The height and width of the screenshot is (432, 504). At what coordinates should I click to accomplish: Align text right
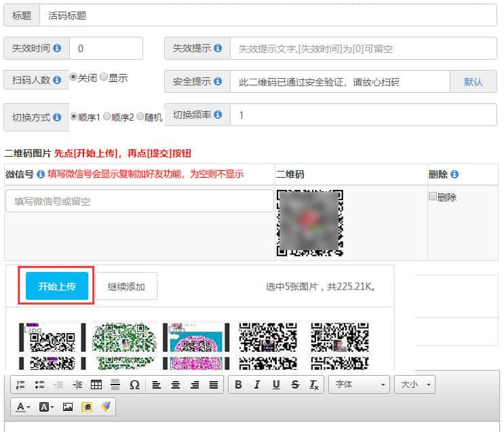[x=195, y=385]
